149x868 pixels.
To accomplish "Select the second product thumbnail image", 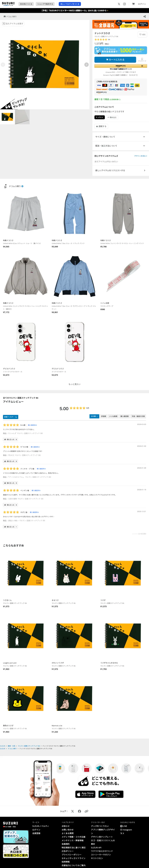I will coord(22,117).
